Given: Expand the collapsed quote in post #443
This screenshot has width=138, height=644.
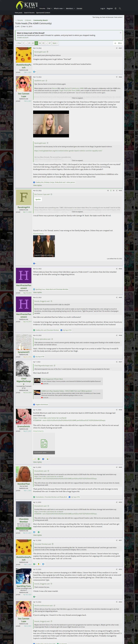Looking at the screenshot, I should [78, 212].
